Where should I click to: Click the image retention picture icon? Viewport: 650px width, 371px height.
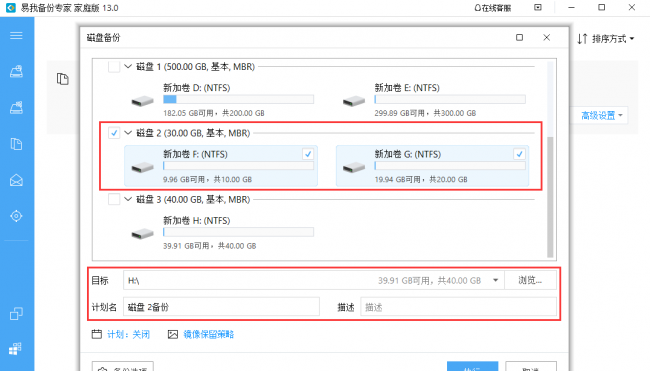click(173, 334)
